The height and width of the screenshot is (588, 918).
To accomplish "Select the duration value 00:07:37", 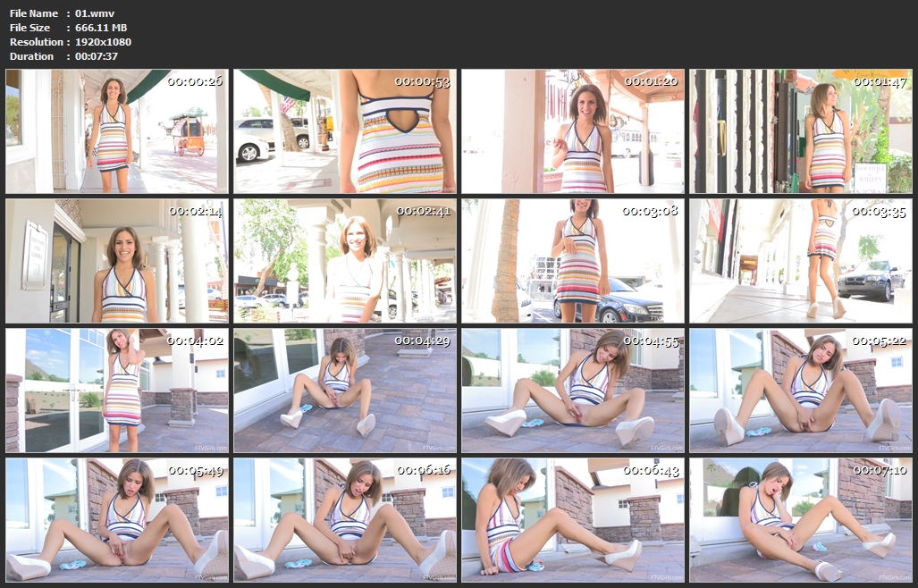I will point(97,56).
